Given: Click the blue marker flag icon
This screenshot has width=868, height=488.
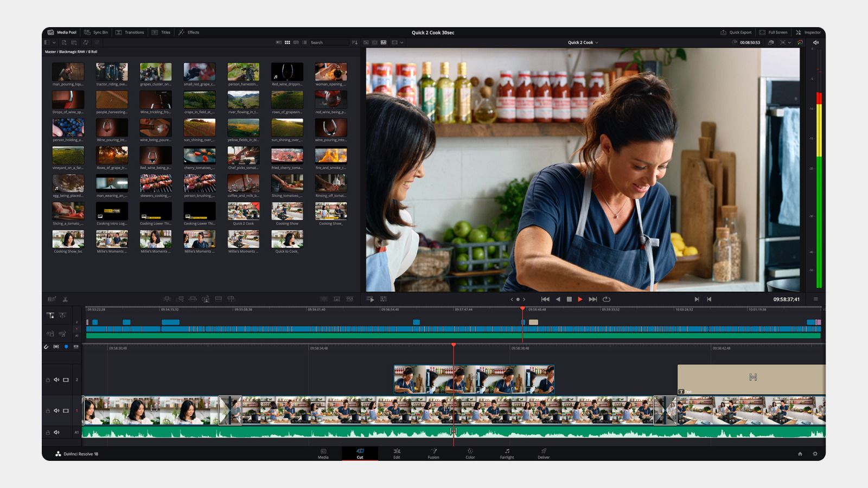Looking at the screenshot, I should tap(66, 346).
